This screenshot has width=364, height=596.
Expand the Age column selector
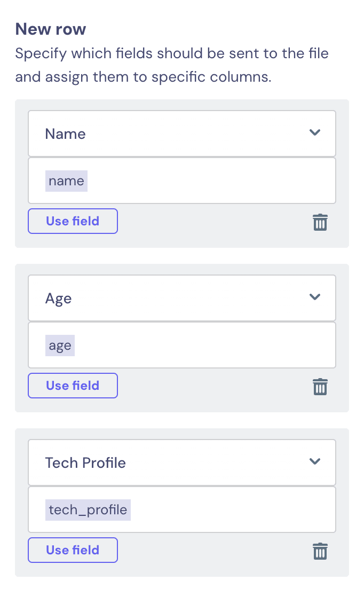coord(182,298)
